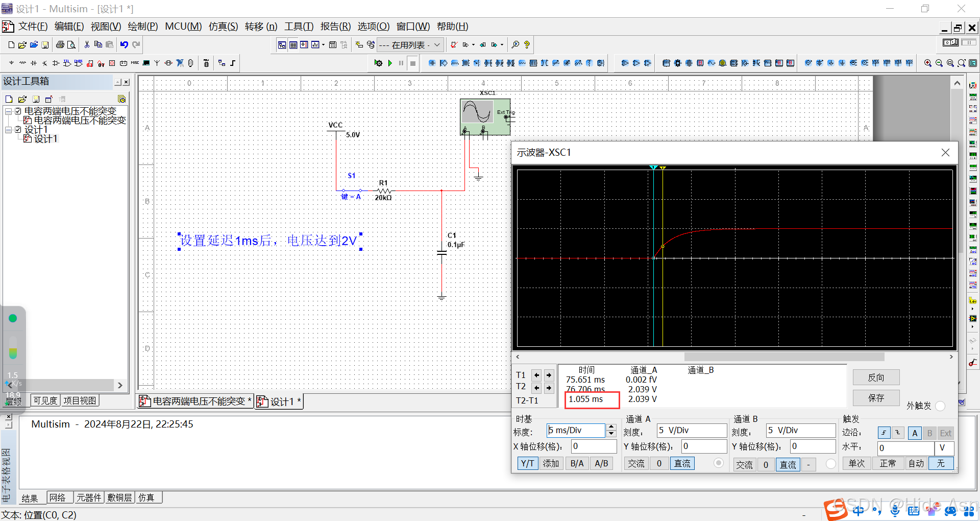
Task: Open the 在用列表 dropdown
Action: tap(410, 45)
